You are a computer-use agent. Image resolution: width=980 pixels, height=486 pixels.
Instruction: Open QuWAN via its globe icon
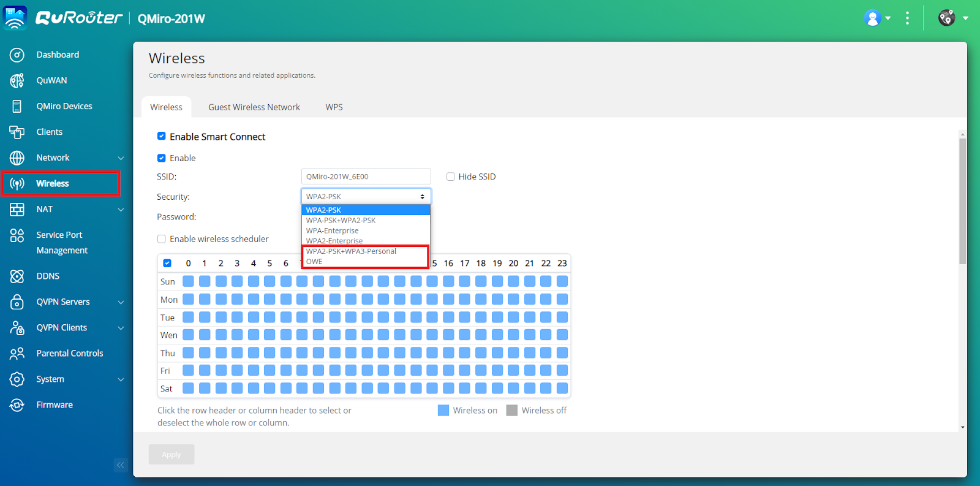[17, 81]
